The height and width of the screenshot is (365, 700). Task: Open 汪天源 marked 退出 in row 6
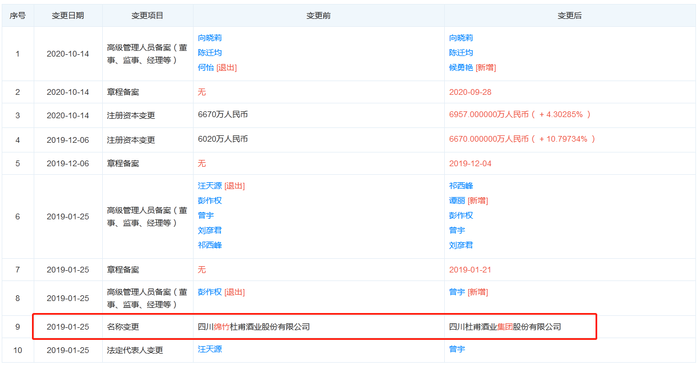[210, 186]
